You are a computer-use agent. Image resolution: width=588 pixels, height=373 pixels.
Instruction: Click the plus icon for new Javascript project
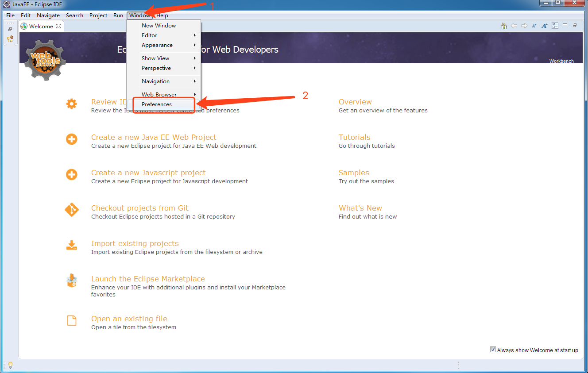[71, 175]
